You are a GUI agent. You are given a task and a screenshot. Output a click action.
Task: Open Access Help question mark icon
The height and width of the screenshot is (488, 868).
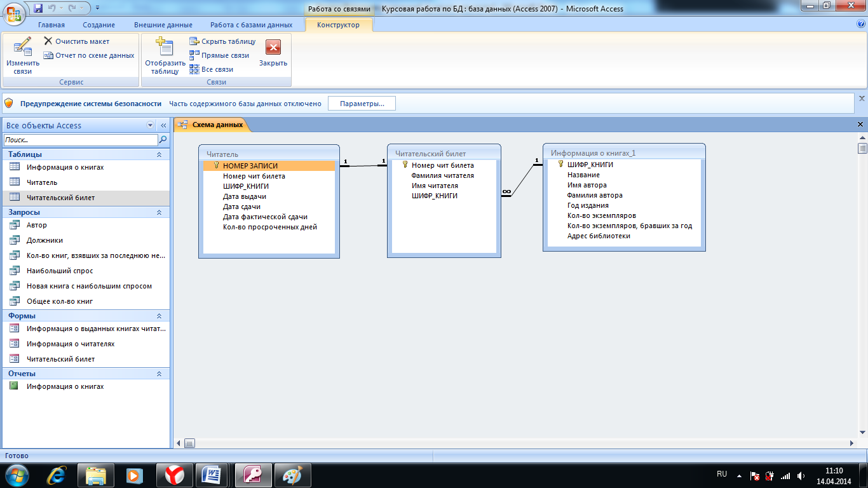pos(861,24)
